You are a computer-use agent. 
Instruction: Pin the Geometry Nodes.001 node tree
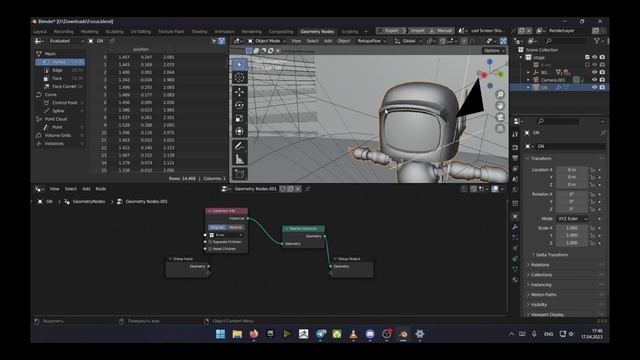tap(308, 189)
